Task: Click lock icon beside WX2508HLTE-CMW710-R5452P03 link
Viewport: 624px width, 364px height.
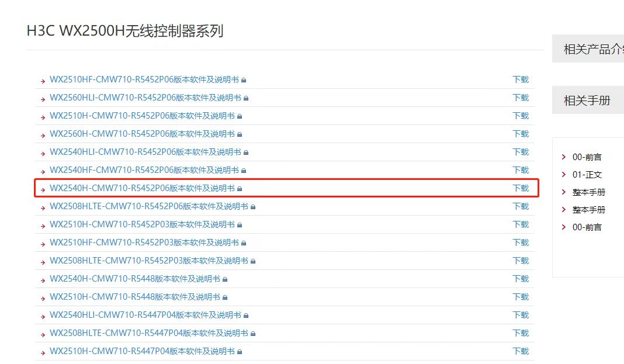Action: tap(253, 261)
